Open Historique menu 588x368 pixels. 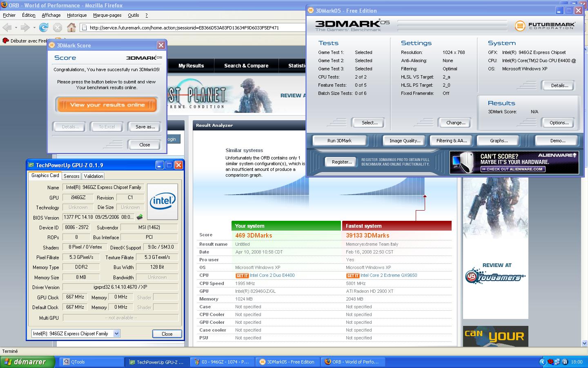(x=77, y=15)
